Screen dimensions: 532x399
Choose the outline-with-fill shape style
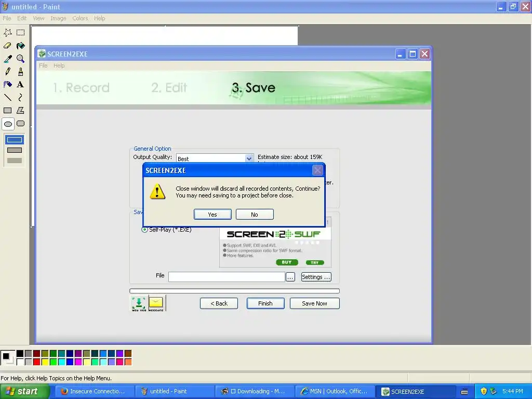click(15, 150)
